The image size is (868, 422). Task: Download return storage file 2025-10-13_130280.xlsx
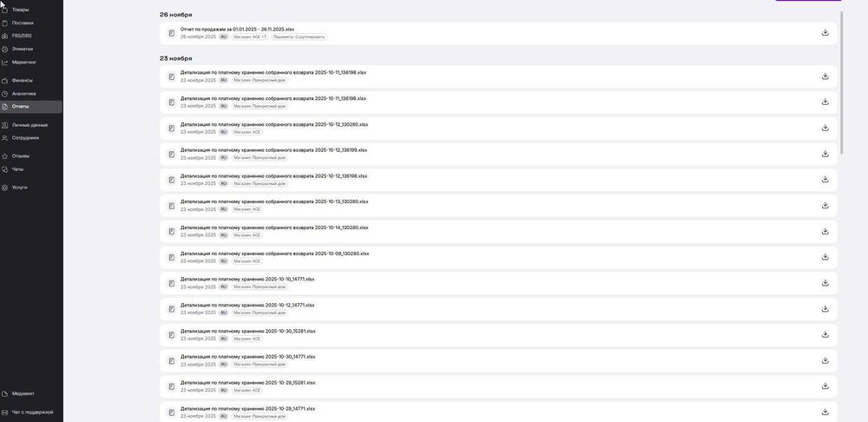pyautogui.click(x=825, y=206)
